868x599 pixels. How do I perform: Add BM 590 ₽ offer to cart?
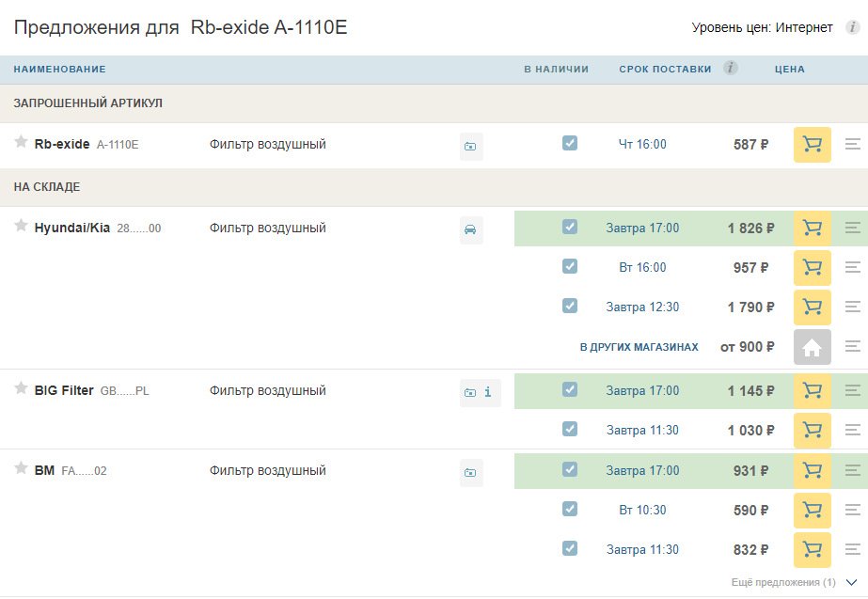[x=813, y=511]
